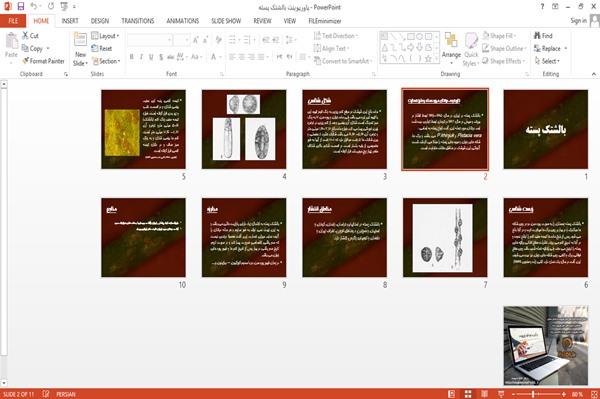The image size is (600, 399).
Task: Click the Replace button
Action: (x=551, y=48)
